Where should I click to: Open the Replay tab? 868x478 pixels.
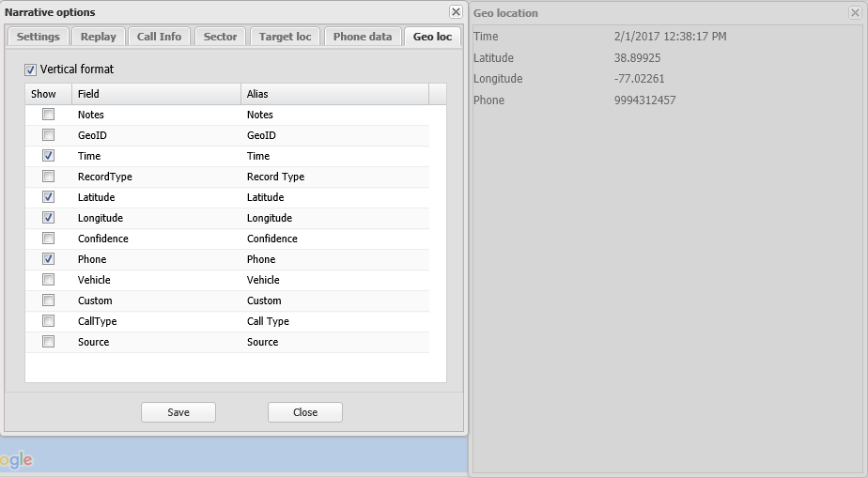99,37
